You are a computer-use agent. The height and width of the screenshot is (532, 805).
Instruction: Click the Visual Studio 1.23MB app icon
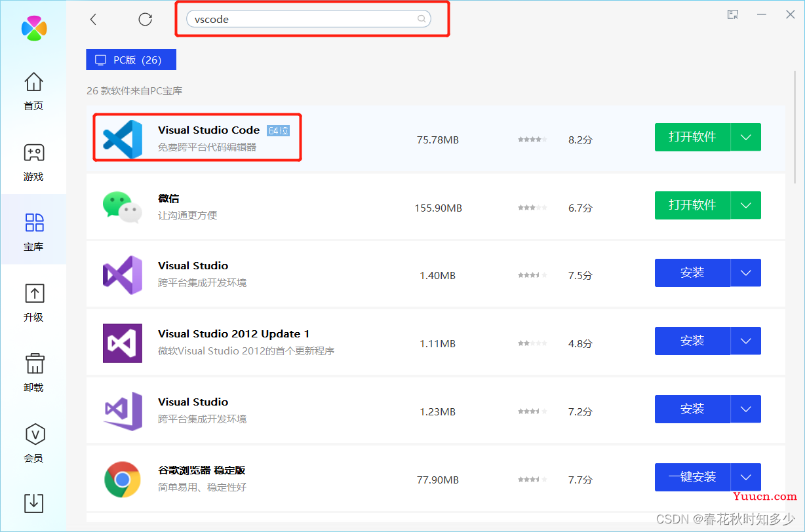coord(123,411)
